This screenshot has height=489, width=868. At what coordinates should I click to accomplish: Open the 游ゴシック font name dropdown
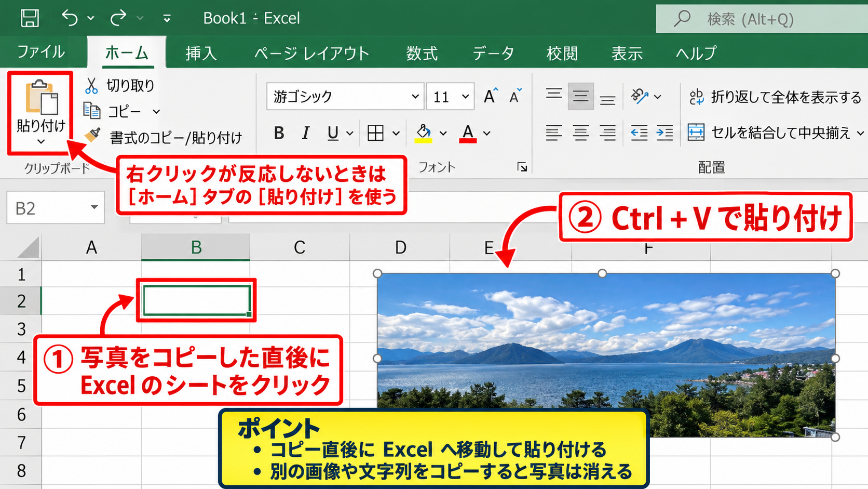click(415, 97)
